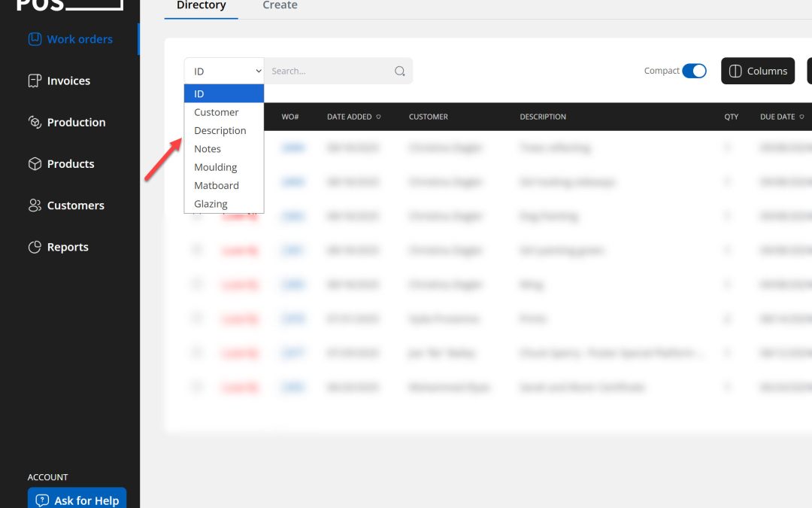Click the columns layout icon
Viewport: 812px width, 508px height.
coord(735,71)
